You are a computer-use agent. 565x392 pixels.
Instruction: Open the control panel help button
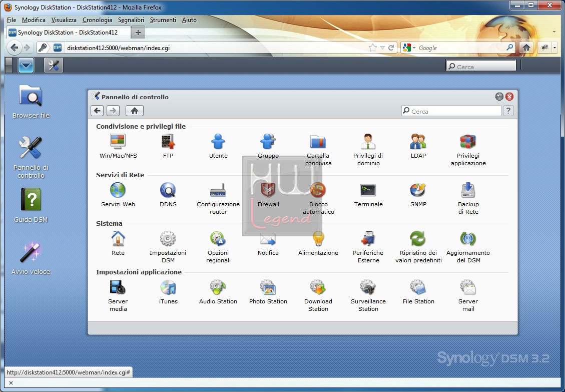pyautogui.click(x=508, y=111)
